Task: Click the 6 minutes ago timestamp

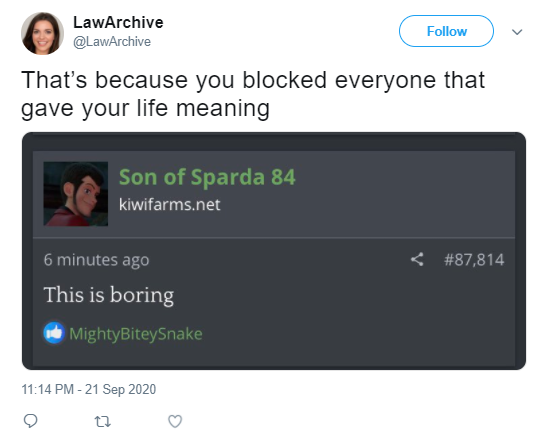Action: click(x=96, y=260)
